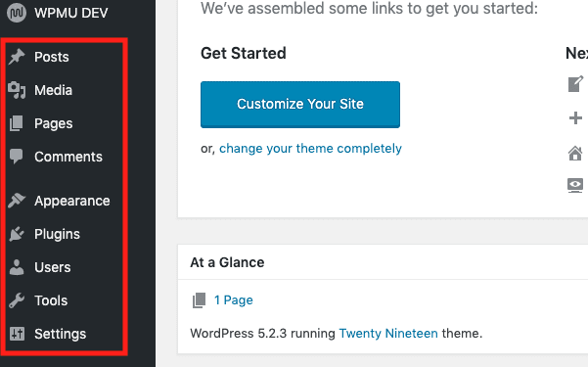588x367 pixels.
Task: Click the house homepage icon
Action: coord(575,153)
